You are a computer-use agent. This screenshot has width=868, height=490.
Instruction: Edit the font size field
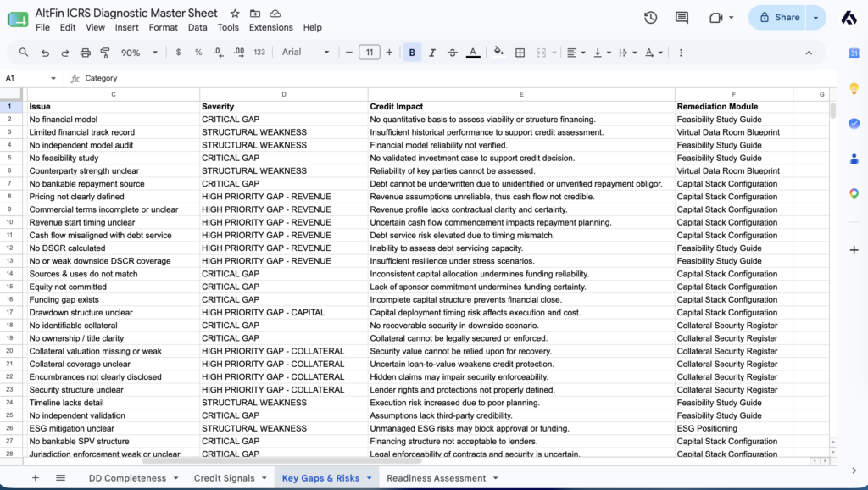[x=370, y=53]
